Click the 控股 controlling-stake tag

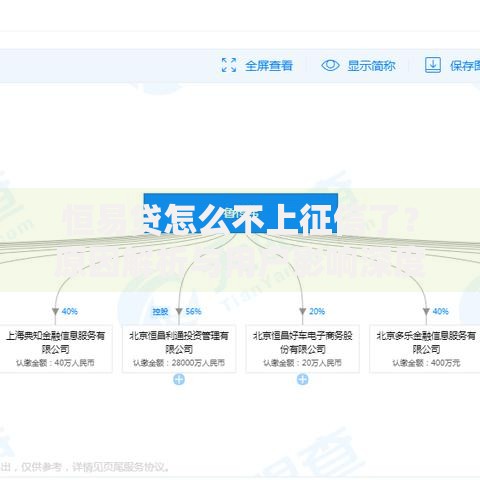pos(160,312)
